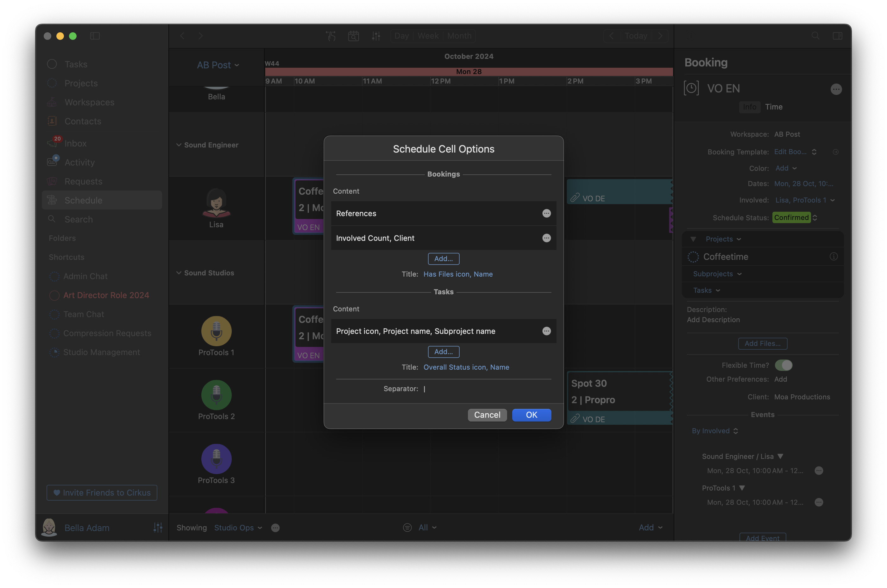Open options for Involved Count, Client row
887x588 pixels.
[546, 238]
